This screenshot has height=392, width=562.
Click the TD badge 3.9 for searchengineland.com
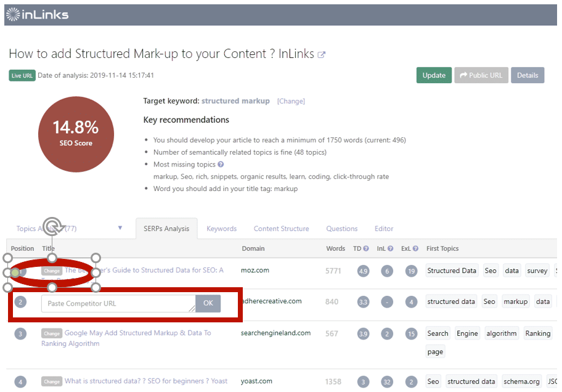tap(363, 334)
